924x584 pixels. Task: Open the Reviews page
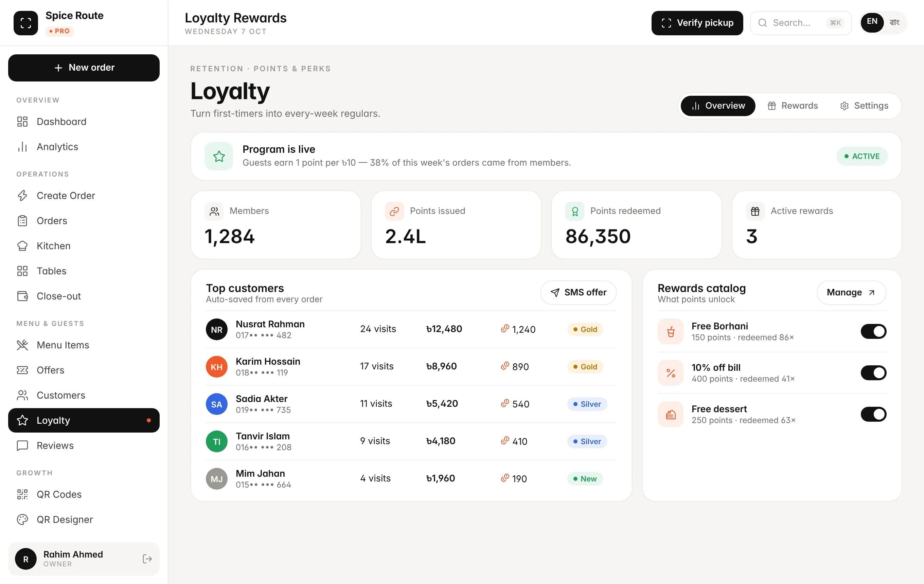click(84, 445)
